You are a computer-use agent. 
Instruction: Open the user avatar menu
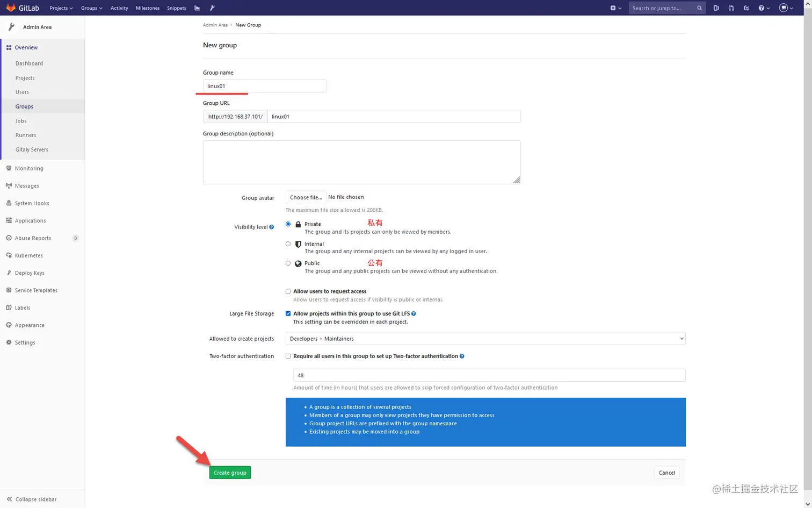786,8
